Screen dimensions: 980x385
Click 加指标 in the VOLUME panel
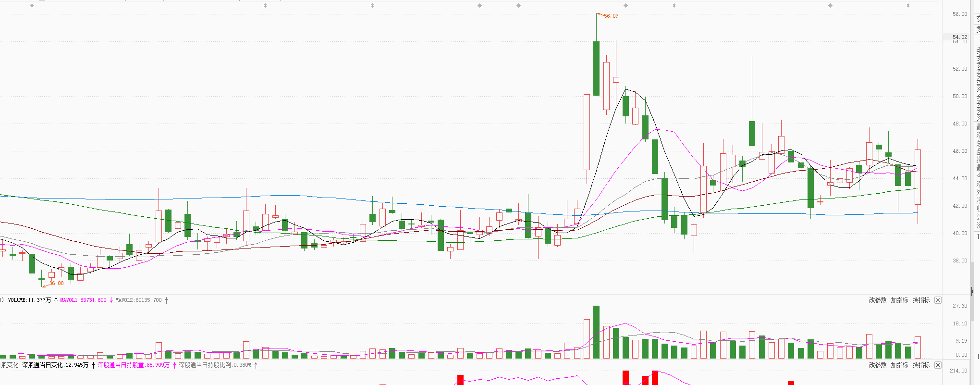(x=899, y=300)
